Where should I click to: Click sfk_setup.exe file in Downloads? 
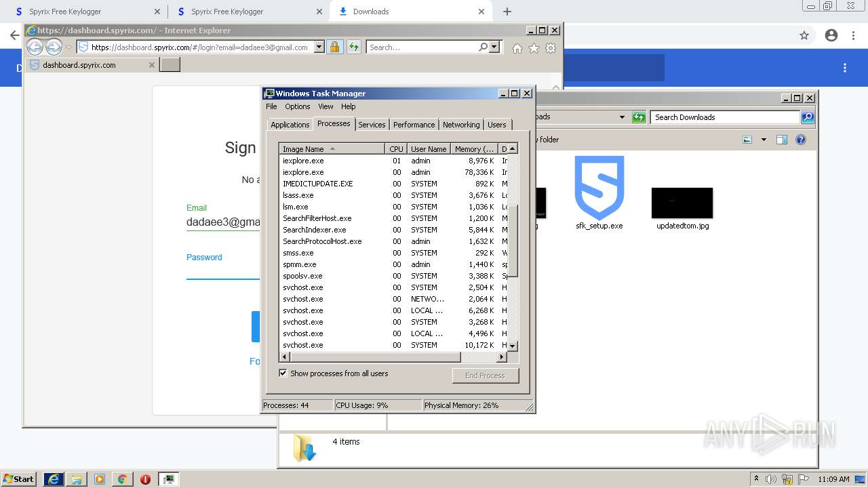point(599,193)
